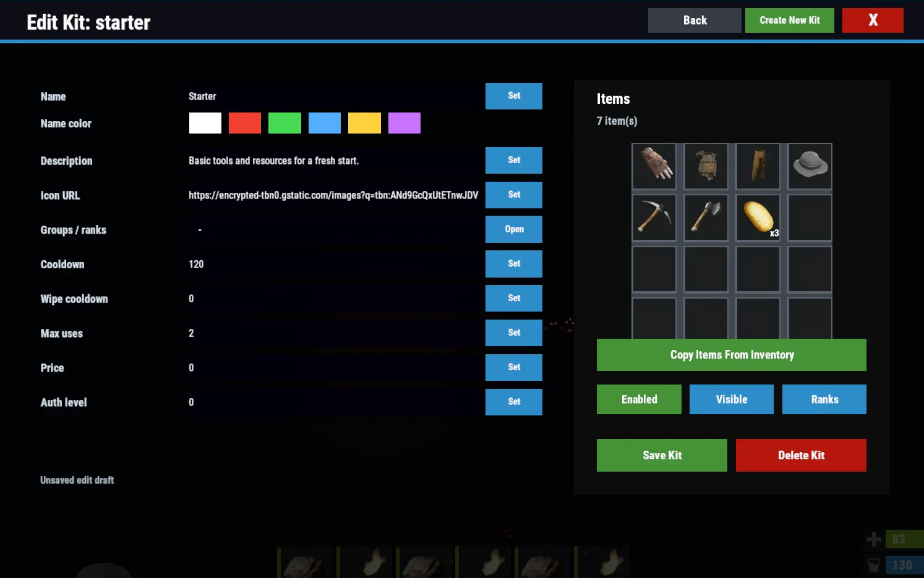
Task: Pick the green name color
Action: tap(284, 123)
